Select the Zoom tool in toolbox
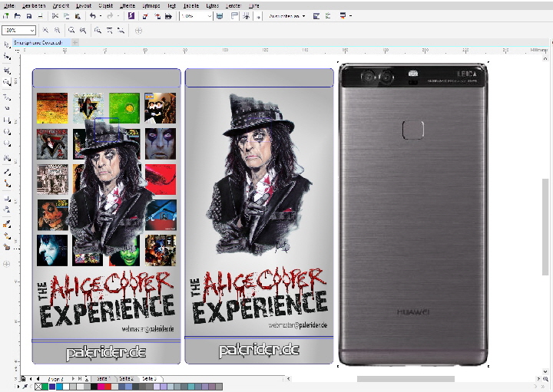 tap(7, 82)
